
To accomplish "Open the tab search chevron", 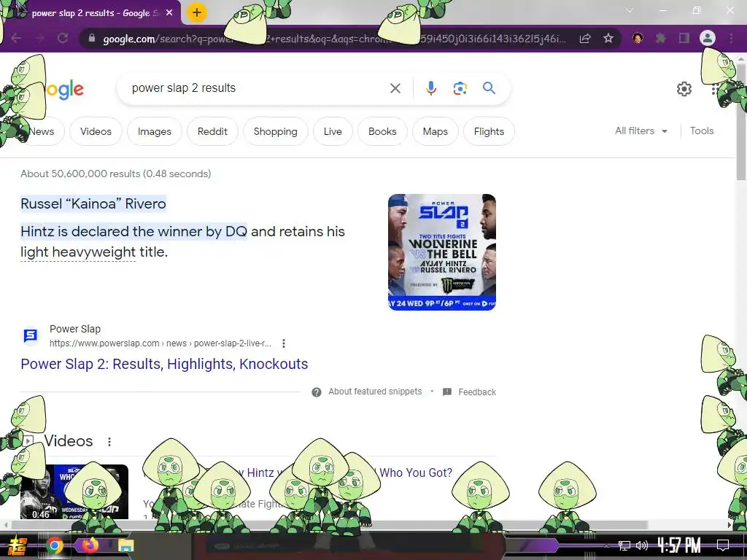I will tap(630, 10).
